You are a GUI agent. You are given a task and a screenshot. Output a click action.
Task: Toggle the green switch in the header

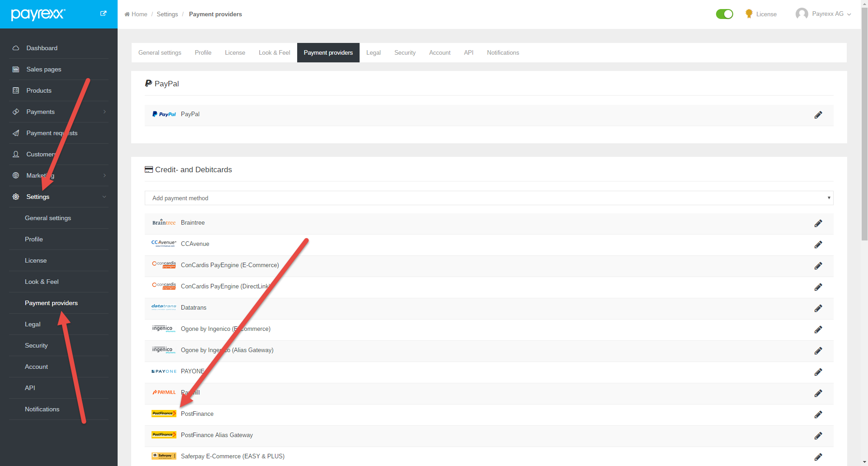click(x=725, y=14)
